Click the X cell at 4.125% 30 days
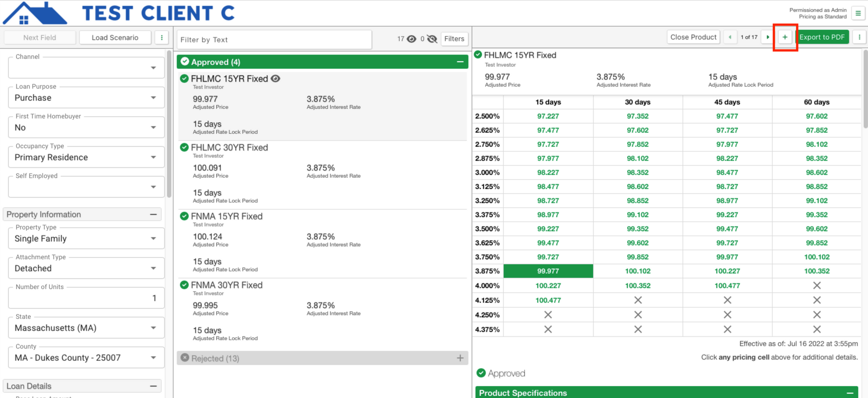The width and height of the screenshot is (868, 398). pos(638,300)
